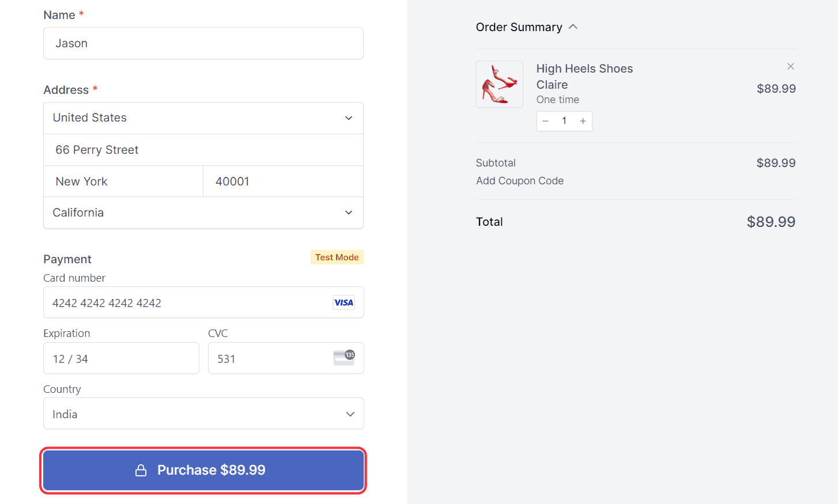
Task: Focus the 66 Perry Street address field
Action: tap(203, 150)
